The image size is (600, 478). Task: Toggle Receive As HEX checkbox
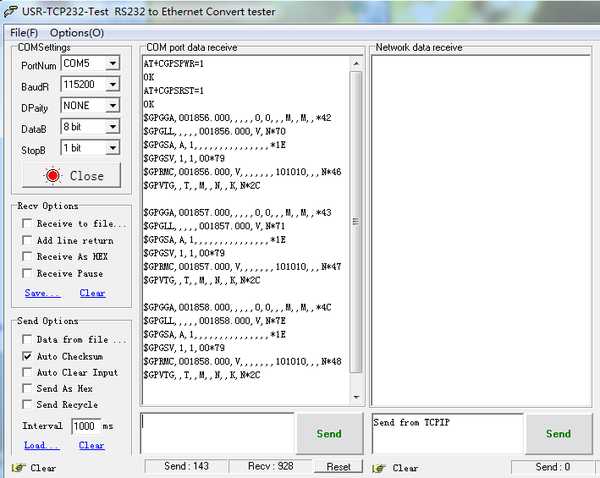click(x=27, y=256)
